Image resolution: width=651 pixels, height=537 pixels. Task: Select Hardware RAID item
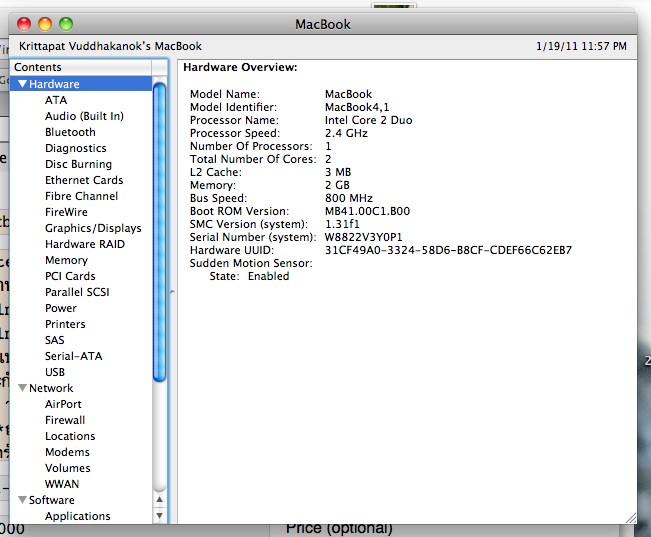pos(85,244)
